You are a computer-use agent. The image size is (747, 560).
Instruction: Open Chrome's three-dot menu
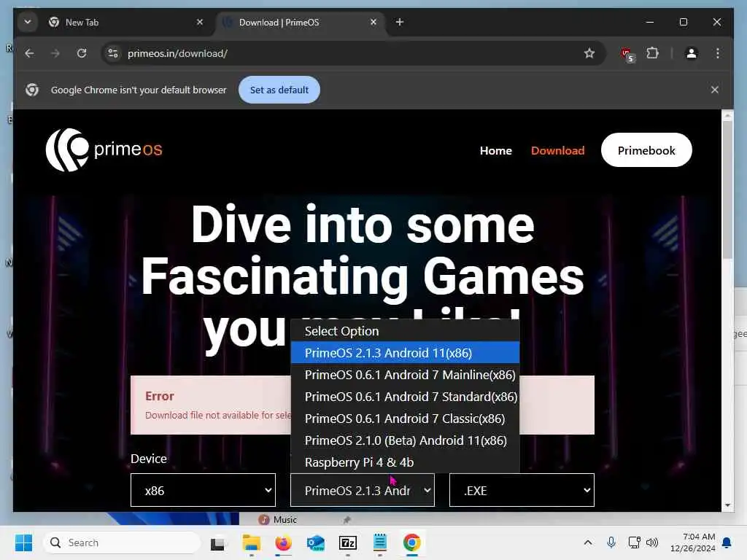coord(718,53)
